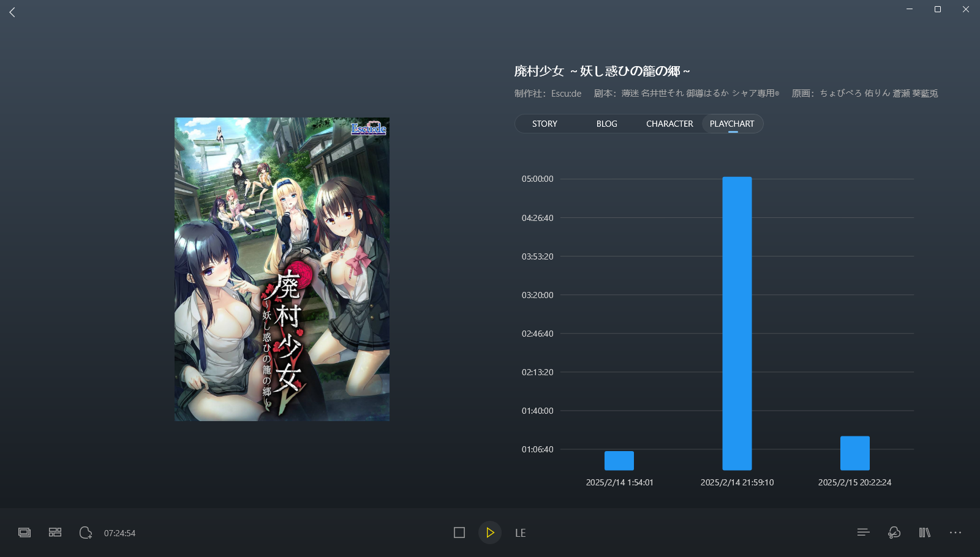980x557 pixels.
Task: Click the 2025/2/14 21:59:10 date label
Action: click(x=737, y=482)
